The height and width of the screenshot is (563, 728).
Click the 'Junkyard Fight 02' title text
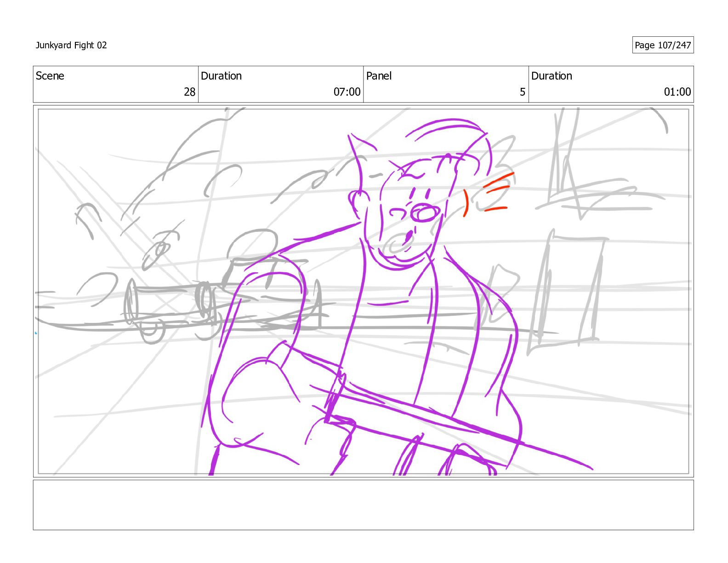coord(71,45)
